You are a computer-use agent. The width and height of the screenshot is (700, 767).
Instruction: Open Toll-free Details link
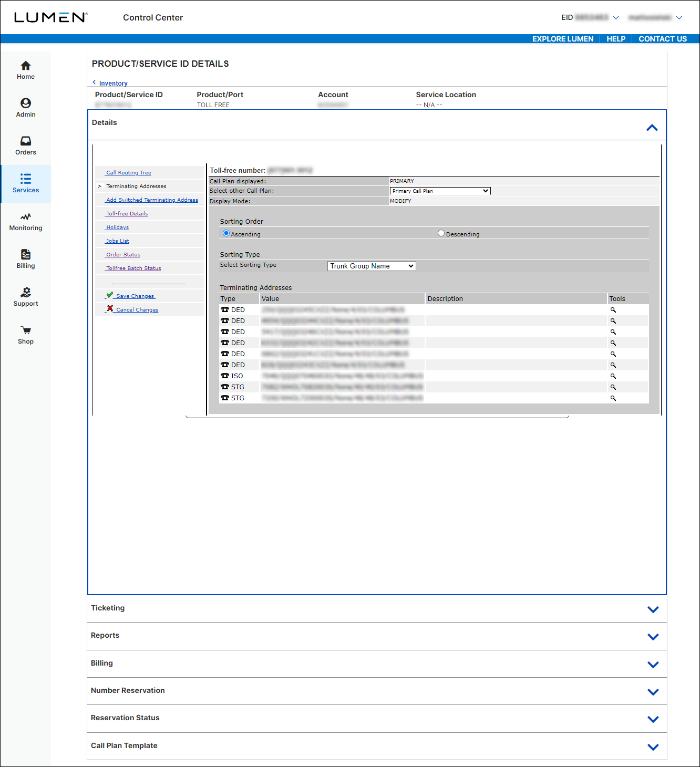pos(127,214)
